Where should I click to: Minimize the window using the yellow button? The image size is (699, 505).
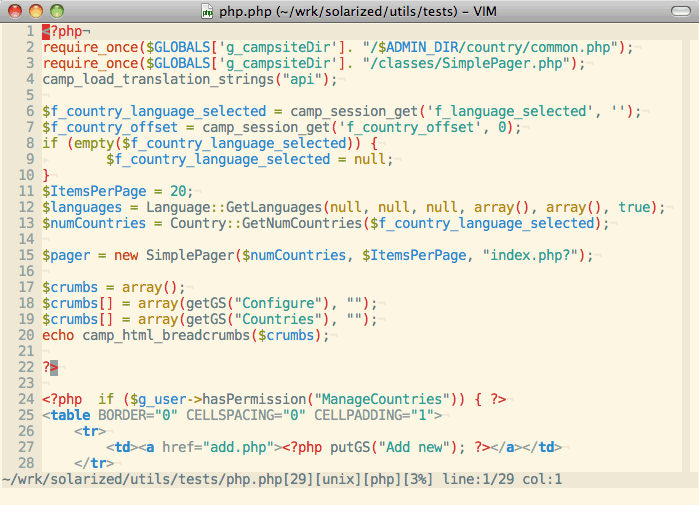pyautogui.click(x=35, y=11)
